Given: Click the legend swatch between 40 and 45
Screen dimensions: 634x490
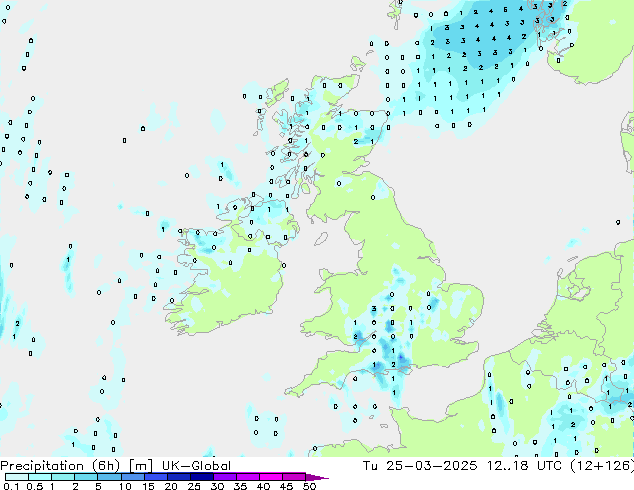Looking at the screenshot, I should point(271,477).
